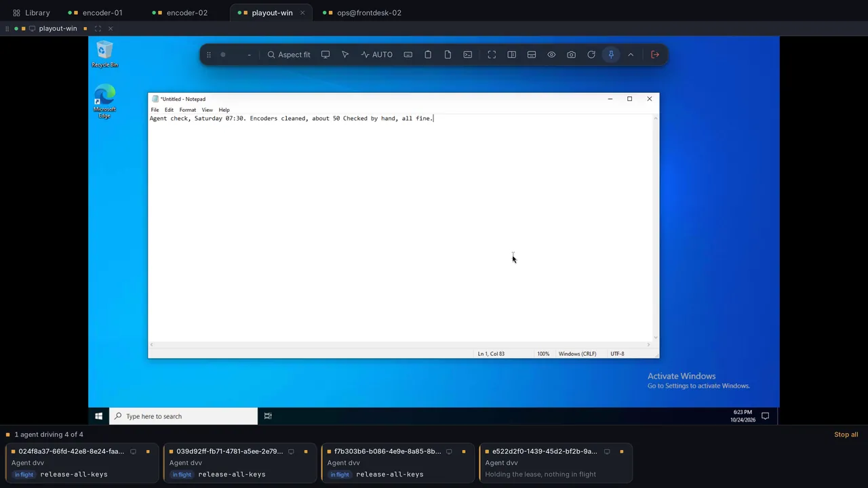
Task: Click Stop all agents
Action: click(846, 434)
